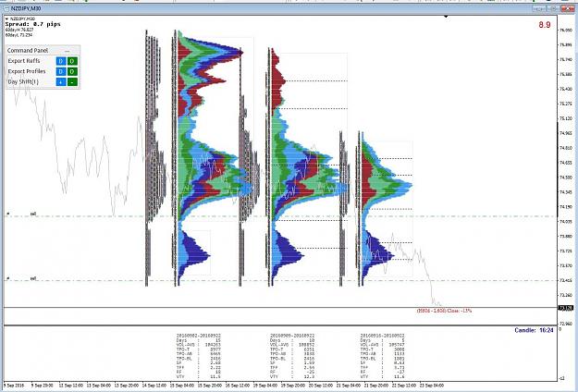
Task: Click the current price label on price axis
Action: coord(566,308)
